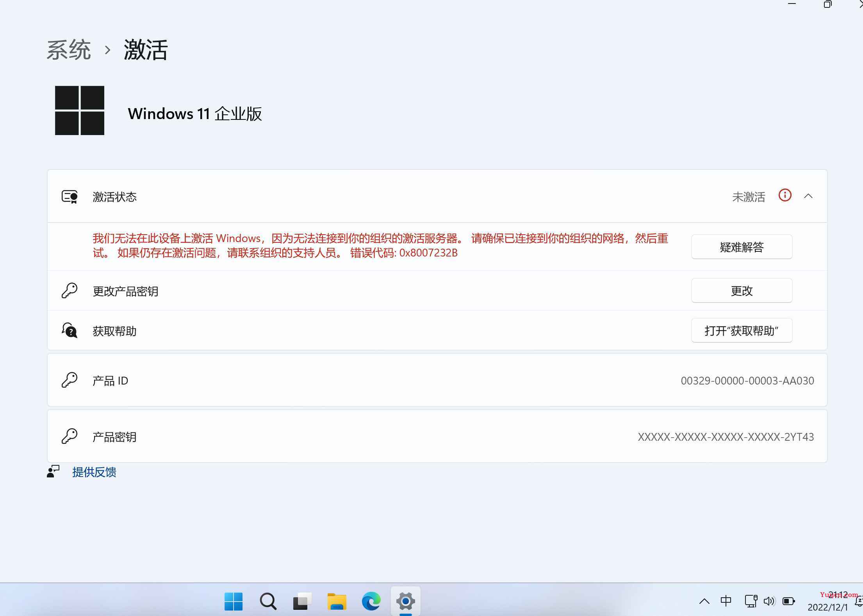This screenshot has width=863, height=616.
Task: Click the Settings gear taskbar icon
Action: click(x=406, y=601)
